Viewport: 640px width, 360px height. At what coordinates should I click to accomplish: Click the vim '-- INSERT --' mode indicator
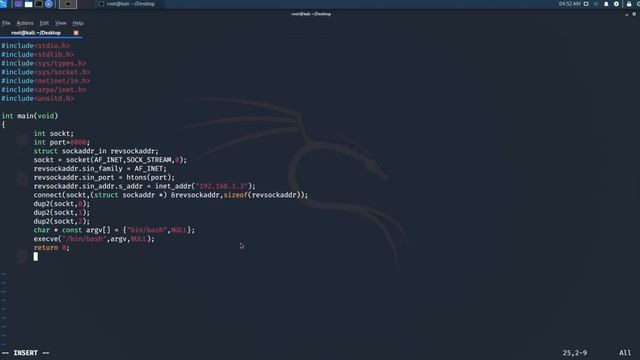coord(25,353)
